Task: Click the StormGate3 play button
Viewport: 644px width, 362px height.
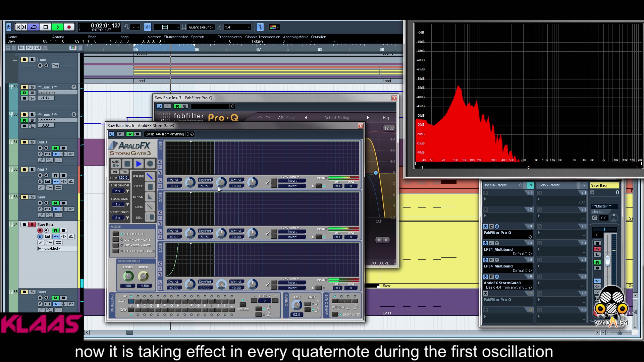Action: 139,164
